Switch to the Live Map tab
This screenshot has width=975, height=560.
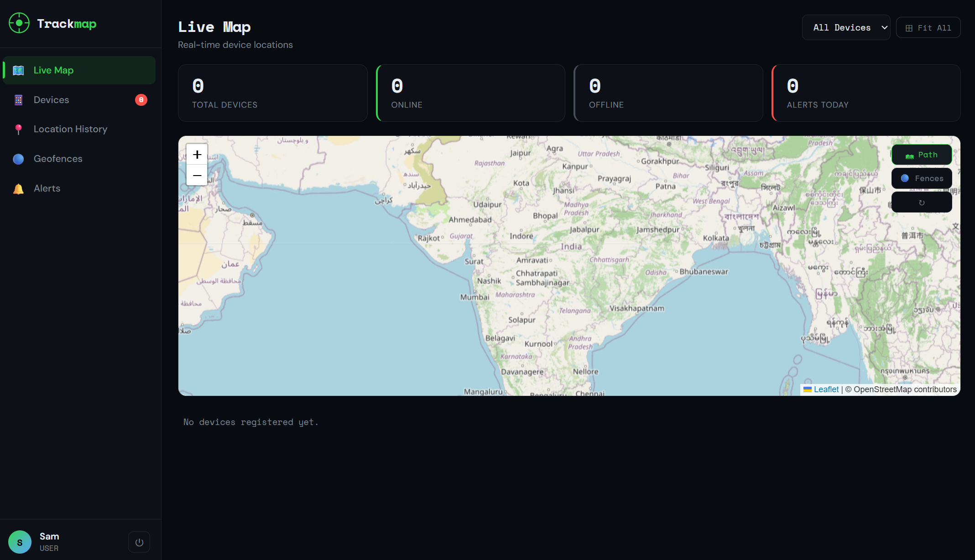click(53, 70)
